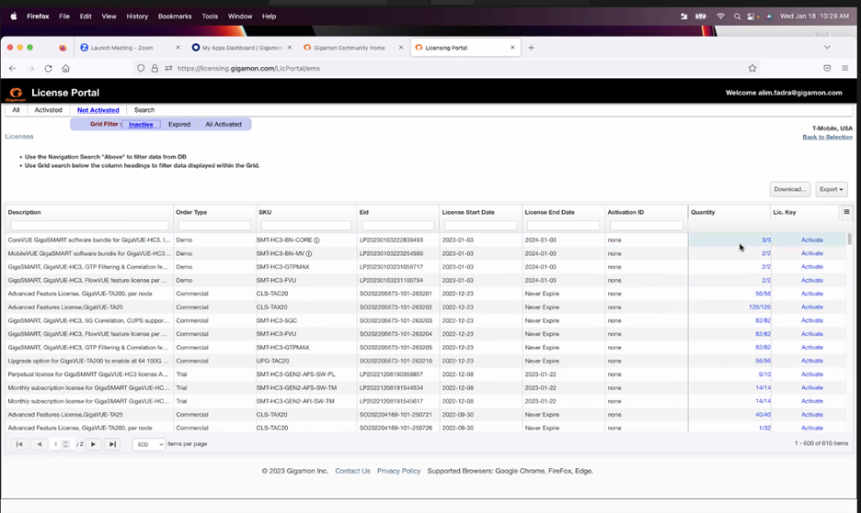Go to the browser home page icon
The height and width of the screenshot is (513, 861).
(66, 68)
